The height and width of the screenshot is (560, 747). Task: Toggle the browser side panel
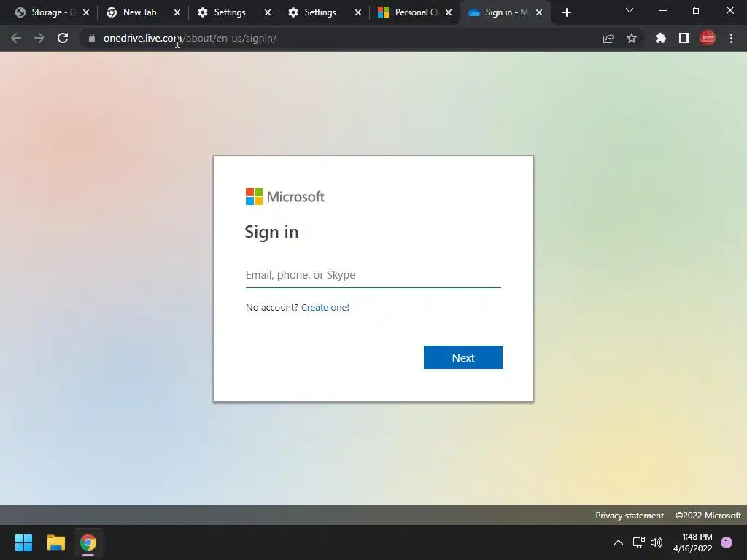(x=684, y=38)
